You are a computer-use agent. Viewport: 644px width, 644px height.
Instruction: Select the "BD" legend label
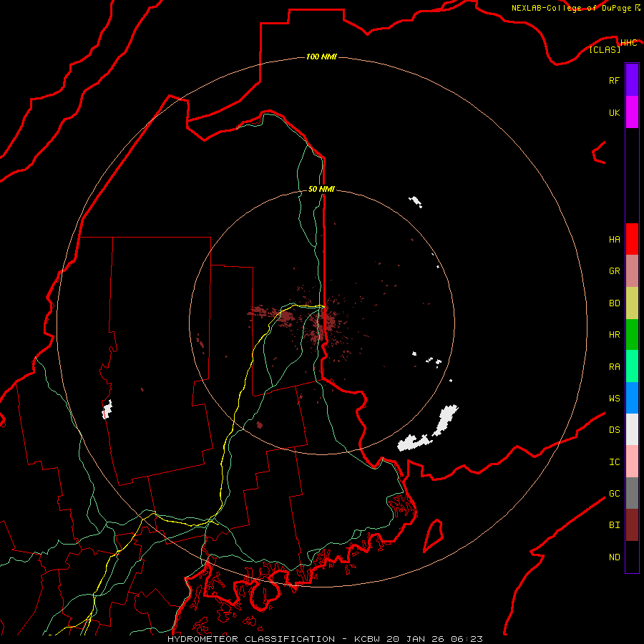(614, 303)
